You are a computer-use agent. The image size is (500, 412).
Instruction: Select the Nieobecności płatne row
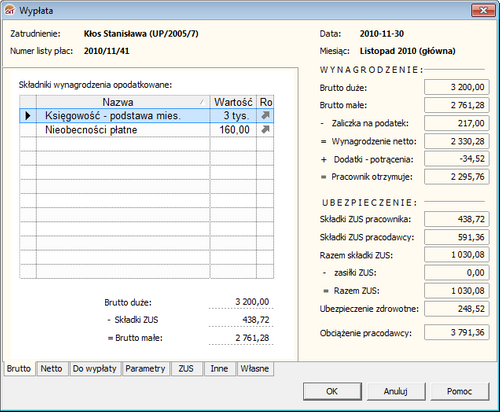coord(147,130)
